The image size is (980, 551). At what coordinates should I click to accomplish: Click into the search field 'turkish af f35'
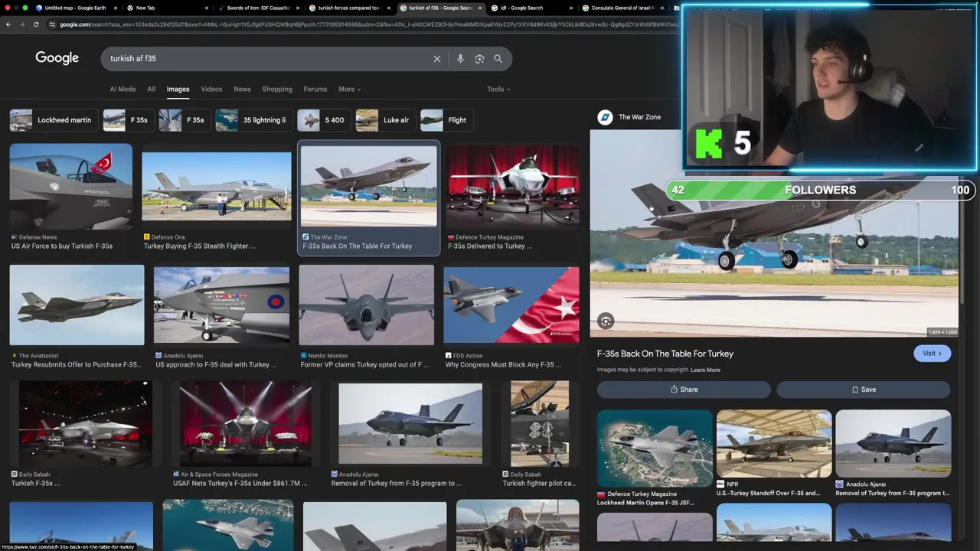coord(268,59)
